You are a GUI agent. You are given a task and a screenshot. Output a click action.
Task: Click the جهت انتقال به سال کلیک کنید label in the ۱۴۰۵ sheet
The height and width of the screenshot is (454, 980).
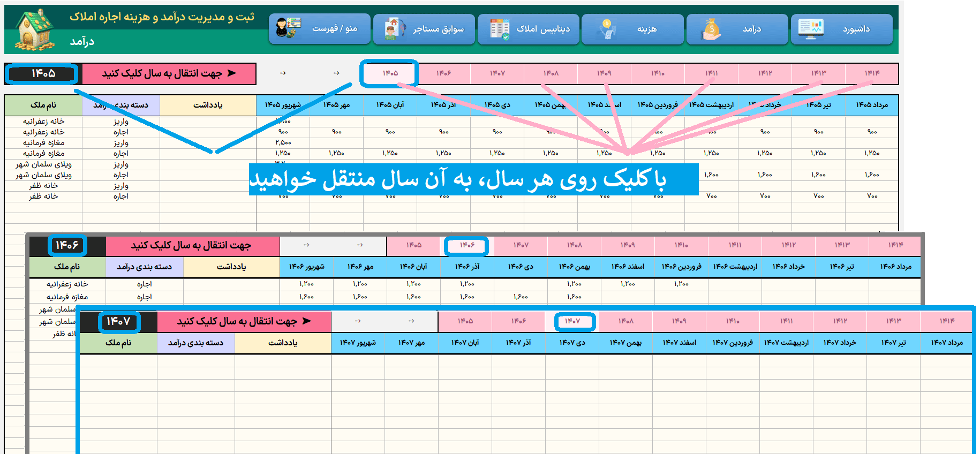169,73
